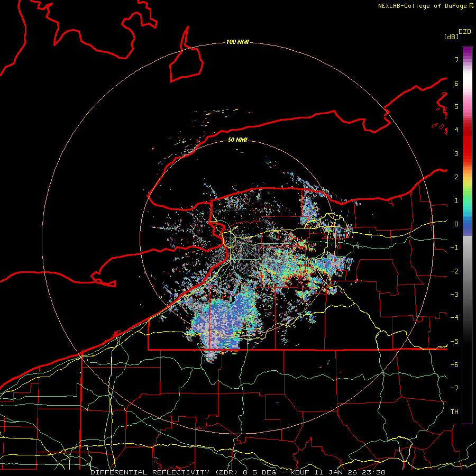476x476 pixels.
Task: Click the DIFFERENTIAL REFLECTIVITY (ZDR) product title
Action: (165, 472)
